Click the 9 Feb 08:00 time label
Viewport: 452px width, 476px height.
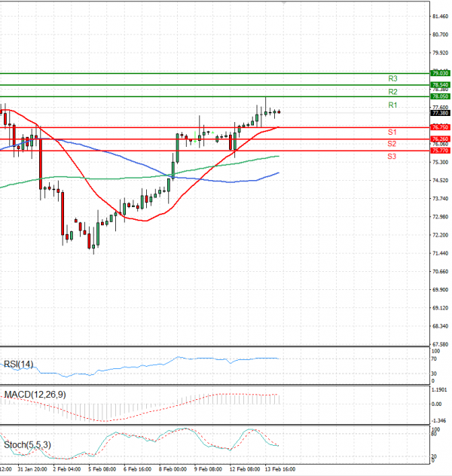pos(208,469)
